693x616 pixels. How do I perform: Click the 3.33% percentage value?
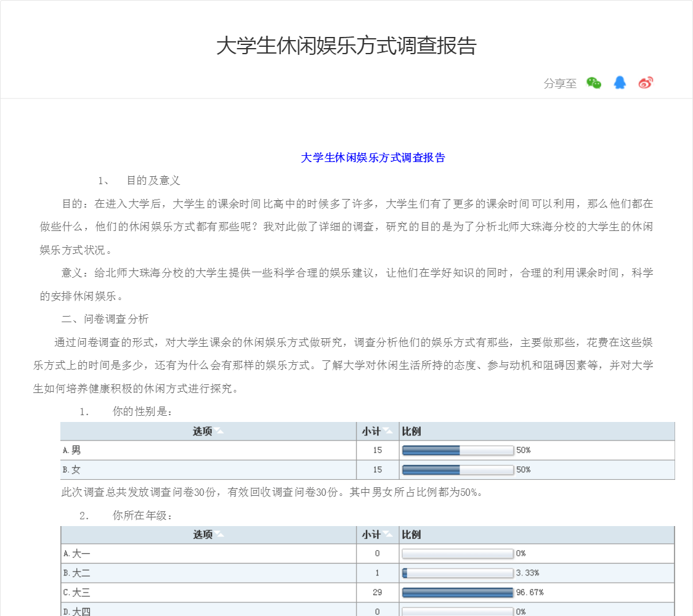527,573
